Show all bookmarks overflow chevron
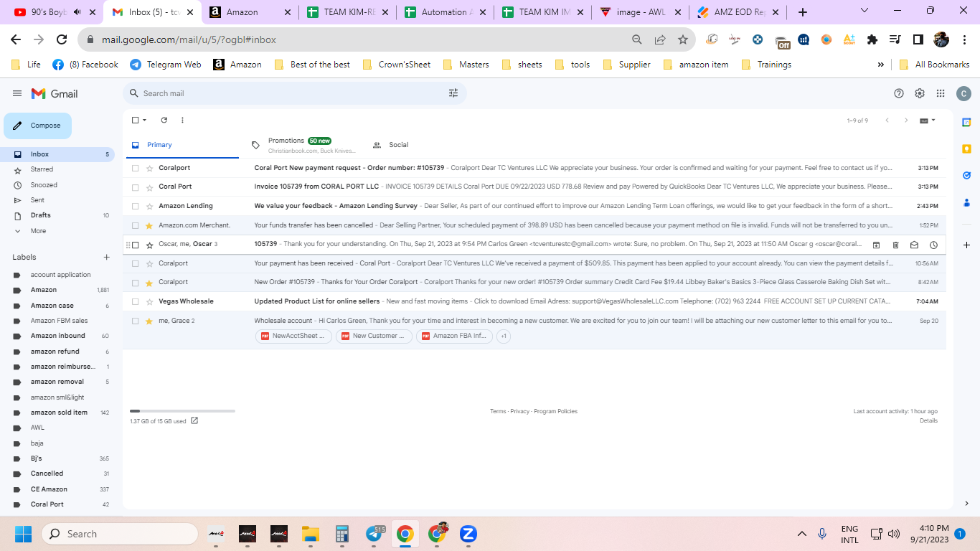The height and width of the screenshot is (551, 980). (x=880, y=65)
